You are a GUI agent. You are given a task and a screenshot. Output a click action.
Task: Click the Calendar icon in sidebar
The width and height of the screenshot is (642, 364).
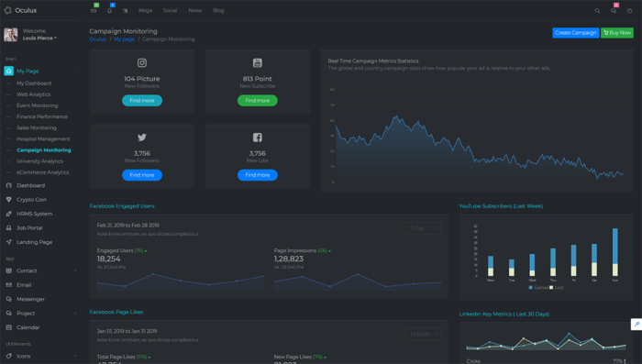(8, 327)
